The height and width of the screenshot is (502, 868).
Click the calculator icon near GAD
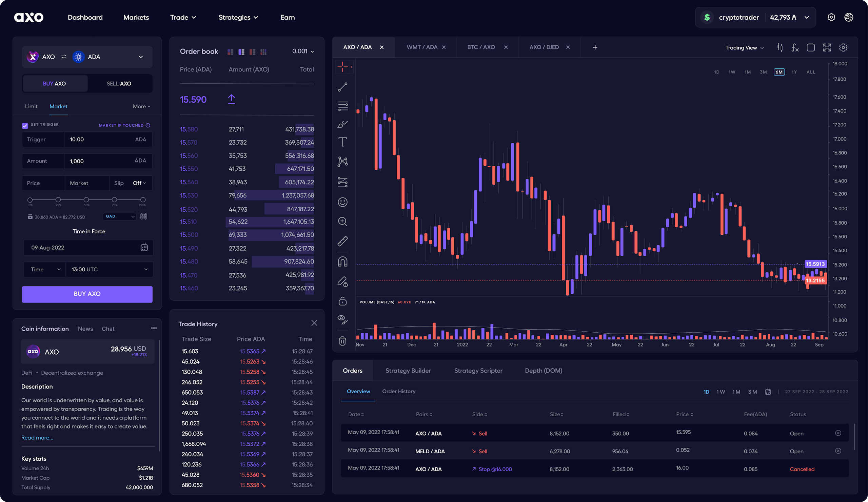click(144, 216)
